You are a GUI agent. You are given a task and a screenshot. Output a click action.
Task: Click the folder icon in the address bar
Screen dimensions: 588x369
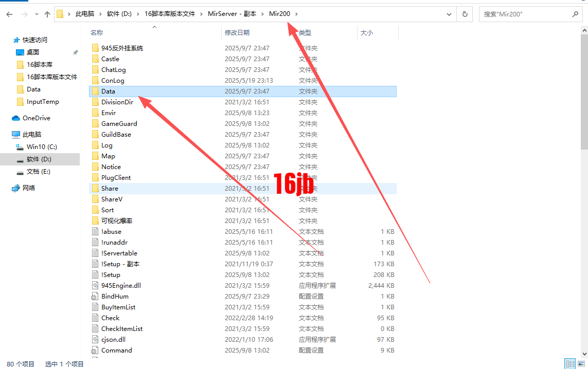click(61, 14)
